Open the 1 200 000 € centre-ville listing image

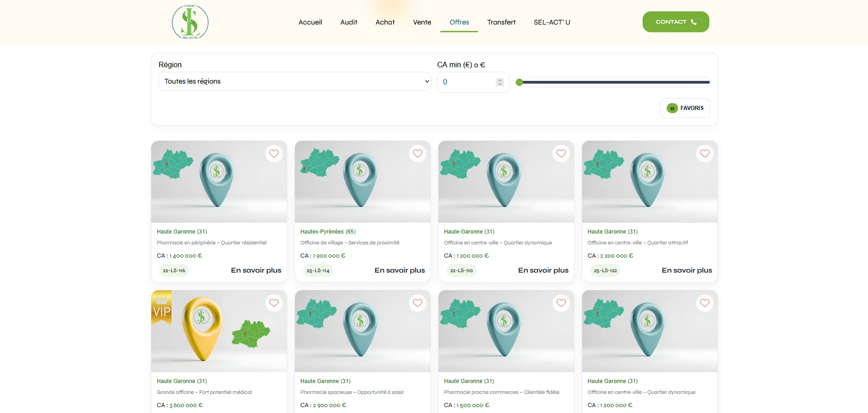pyautogui.click(x=506, y=182)
